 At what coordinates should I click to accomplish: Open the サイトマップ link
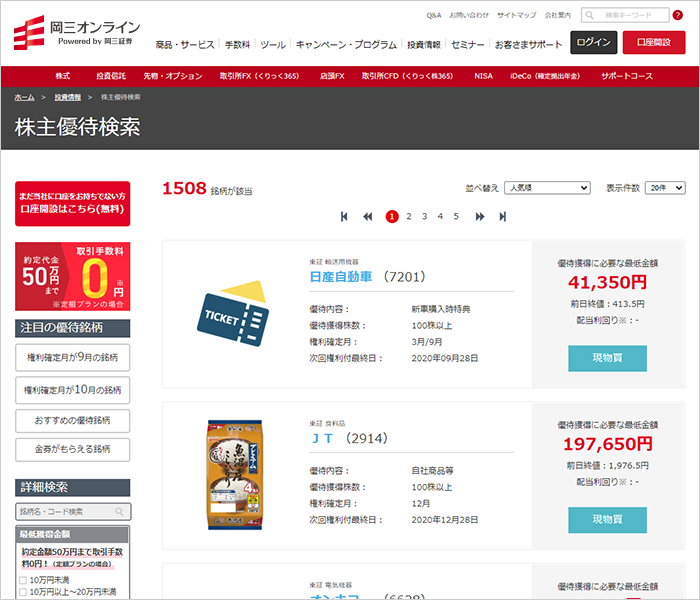pyautogui.click(x=517, y=15)
